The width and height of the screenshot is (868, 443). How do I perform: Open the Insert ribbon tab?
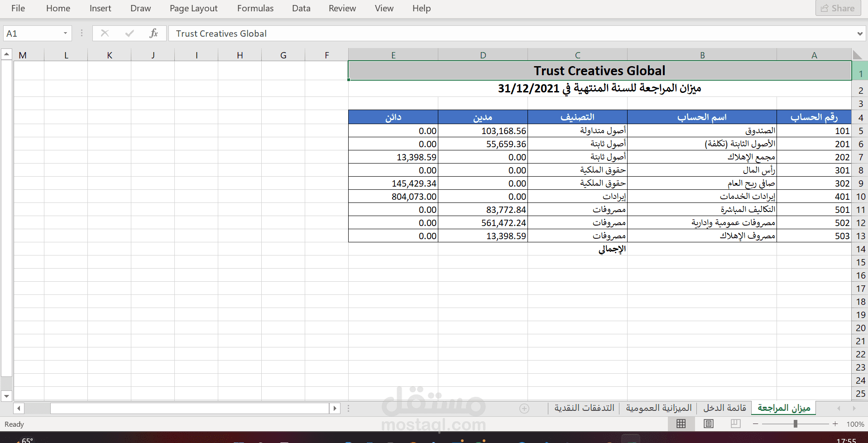tap(100, 8)
